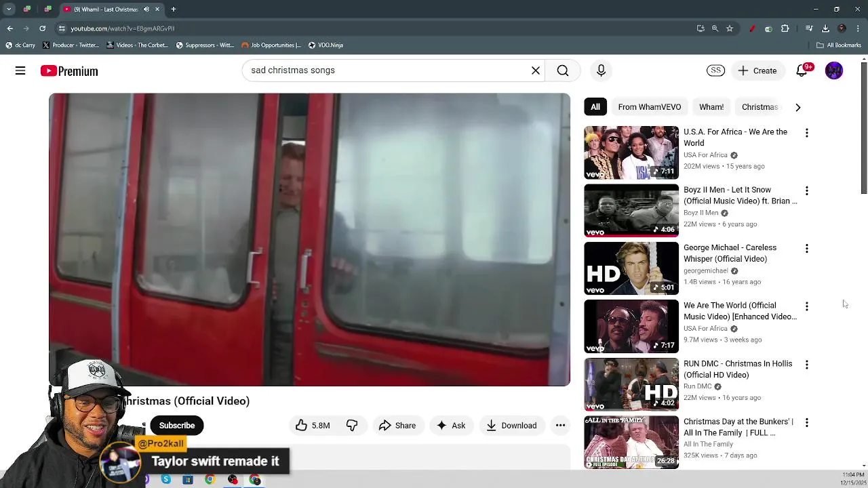Open the George Michael Careless Whisper thumbnail
Image resolution: width=868 pixels, height=488 pixels.
click(x=631, y=268)
